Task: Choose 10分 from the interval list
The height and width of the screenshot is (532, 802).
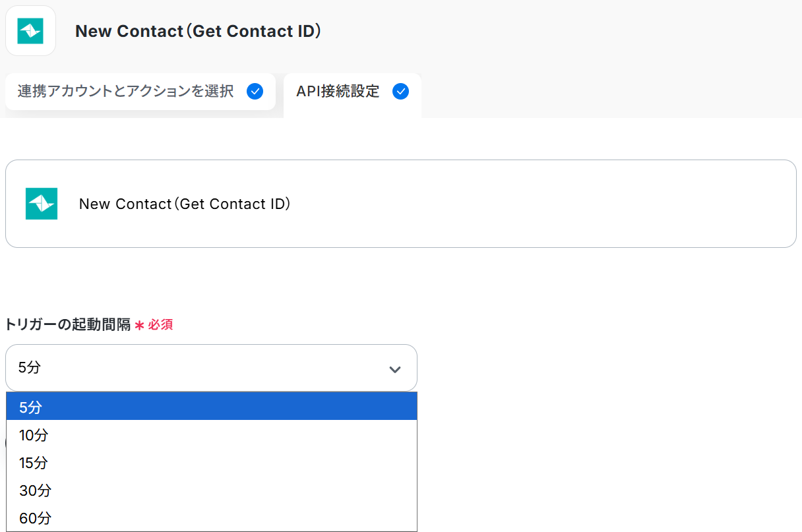Action: click(211, 435)
